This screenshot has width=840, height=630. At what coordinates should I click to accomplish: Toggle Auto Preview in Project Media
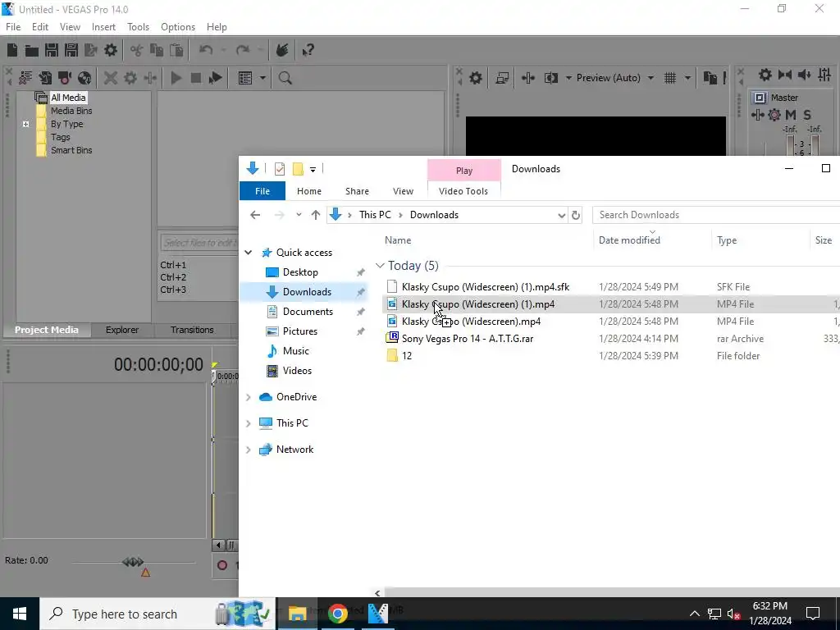tap(216, 78)
